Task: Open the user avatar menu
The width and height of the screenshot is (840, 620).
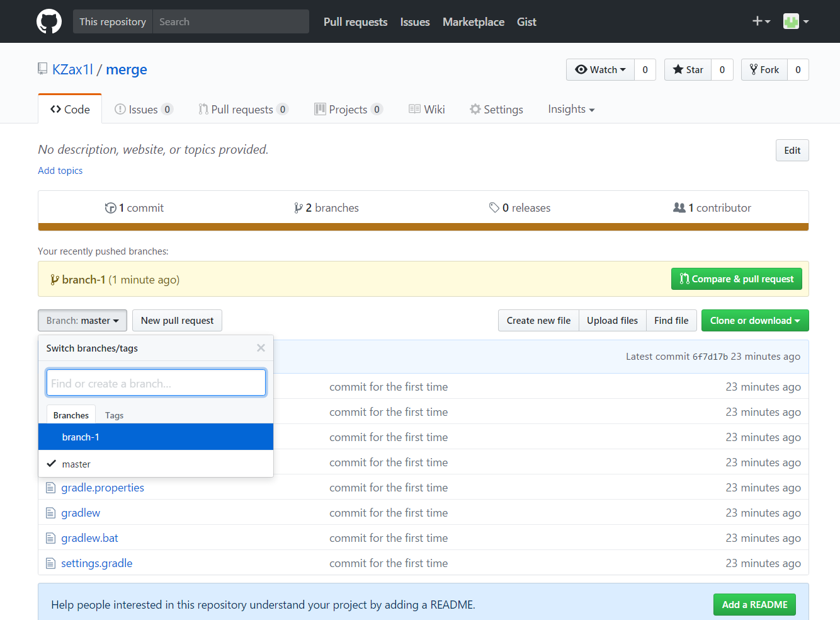Action: click(x=796, y=21)
